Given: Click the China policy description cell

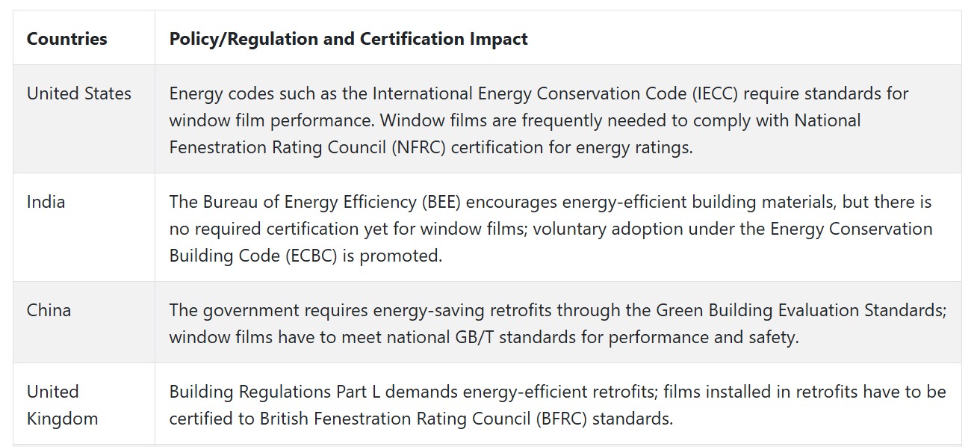Looking at the screenshot, I should click(x=558, y=323).
